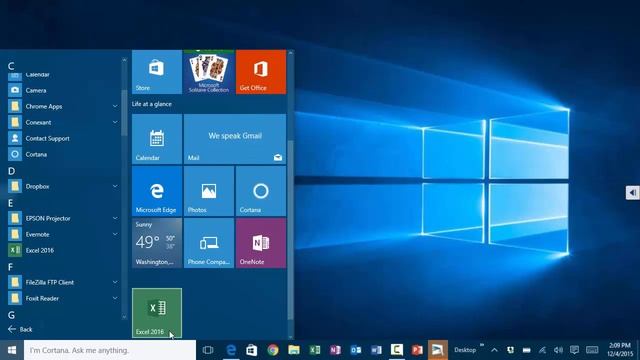Open the Store tile
The width and height of the screenshot is (640, 360).
coord(157,72)
